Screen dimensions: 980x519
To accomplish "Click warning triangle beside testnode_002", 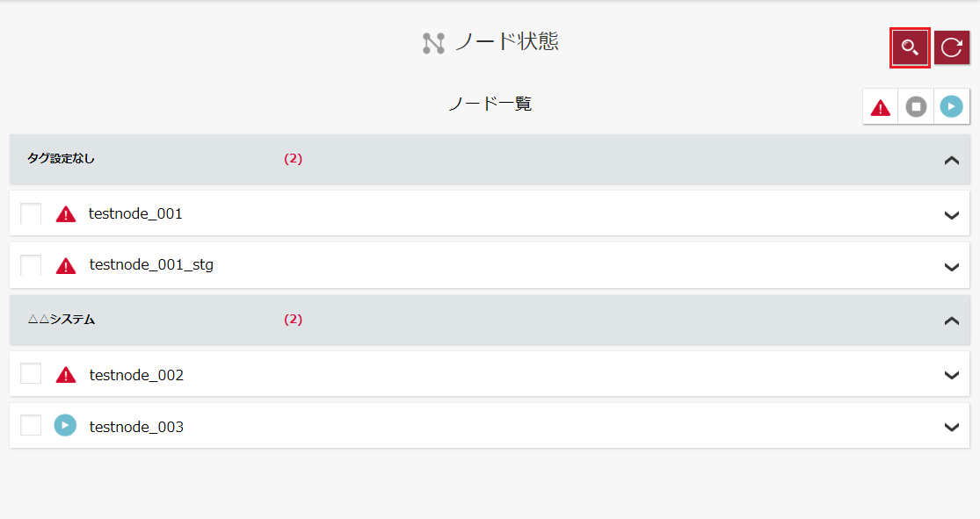I will tap(66, 375).
